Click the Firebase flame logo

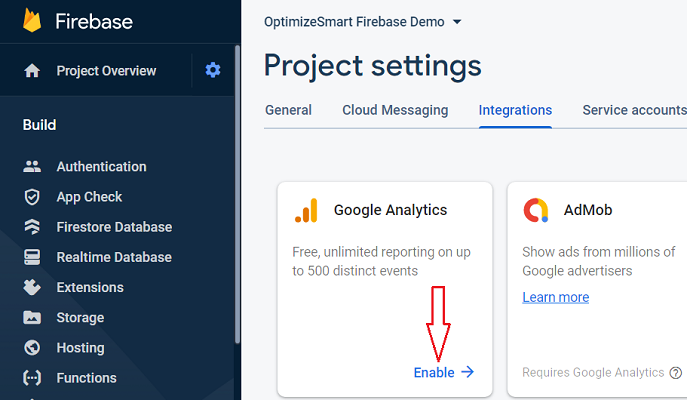(32, 21)
